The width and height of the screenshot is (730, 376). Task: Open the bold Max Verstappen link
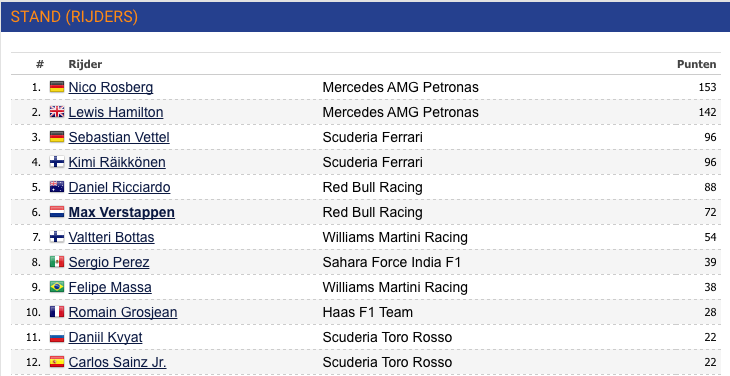click(122, 212)
